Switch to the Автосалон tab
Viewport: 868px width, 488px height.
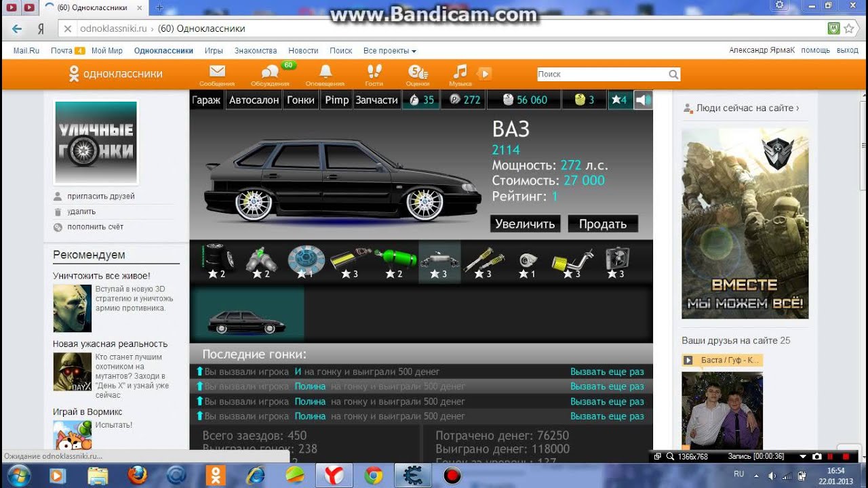[254, 100]
